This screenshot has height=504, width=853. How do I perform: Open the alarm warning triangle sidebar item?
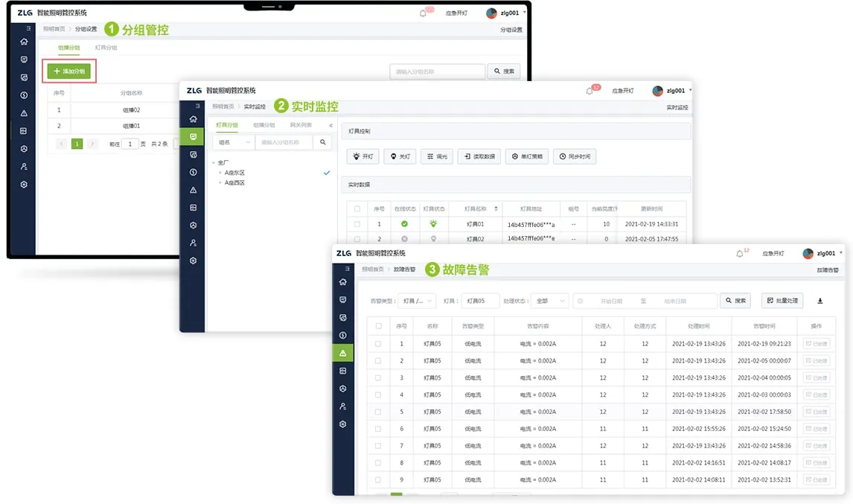coord(342,353)
